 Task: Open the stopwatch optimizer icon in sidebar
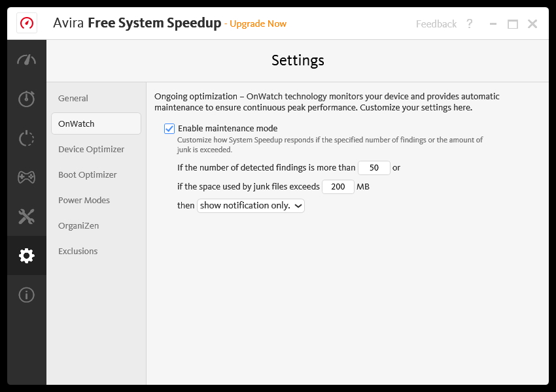(x=27, y=99)
